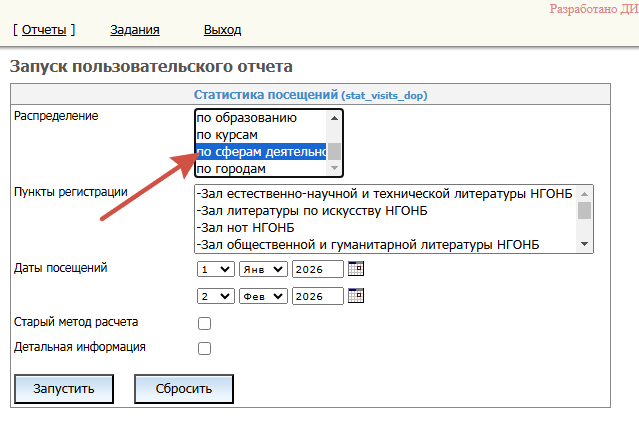Open calendar picker for end visit date
639x421 pixels.
[356, 295]
